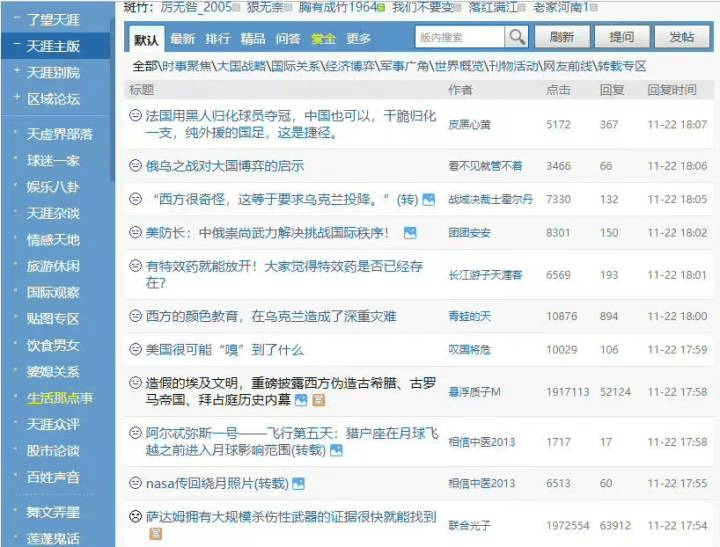The image size is (720, 547).
Task: Click smiley icon before 美国很可能 post
Action: coord(135,350)
